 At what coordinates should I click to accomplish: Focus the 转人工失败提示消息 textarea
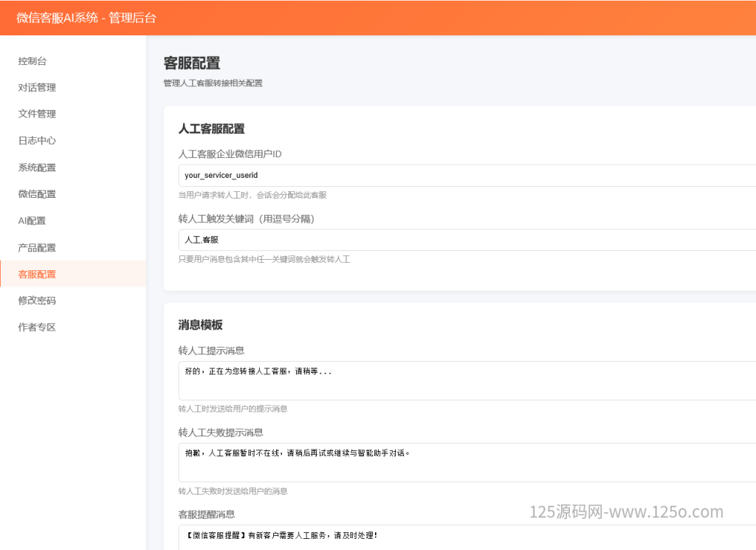467,462
